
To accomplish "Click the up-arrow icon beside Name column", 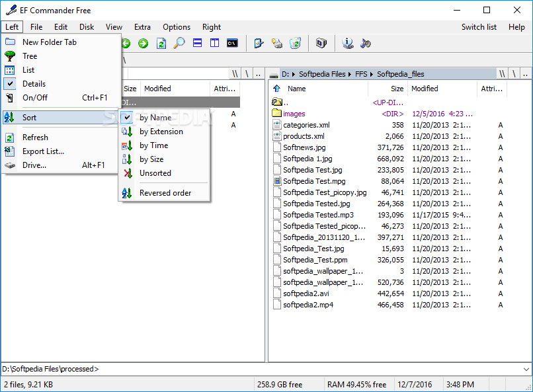I will (276, 89).
